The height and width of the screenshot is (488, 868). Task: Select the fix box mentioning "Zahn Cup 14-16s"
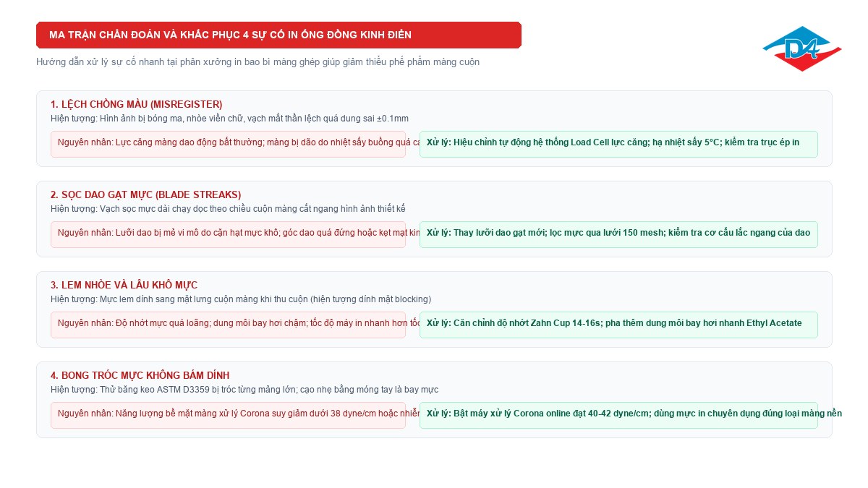pyautogui.click(x=618, y=325)
